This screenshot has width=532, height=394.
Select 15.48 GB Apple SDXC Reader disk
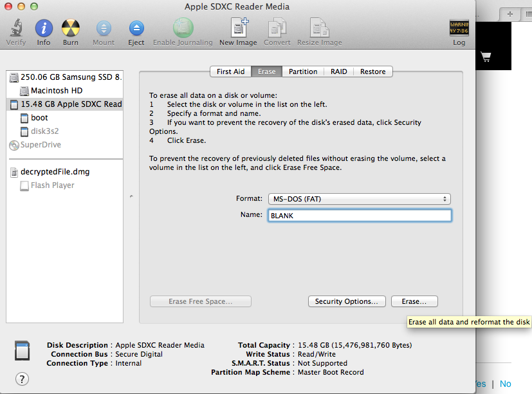(x=65, y=104)
